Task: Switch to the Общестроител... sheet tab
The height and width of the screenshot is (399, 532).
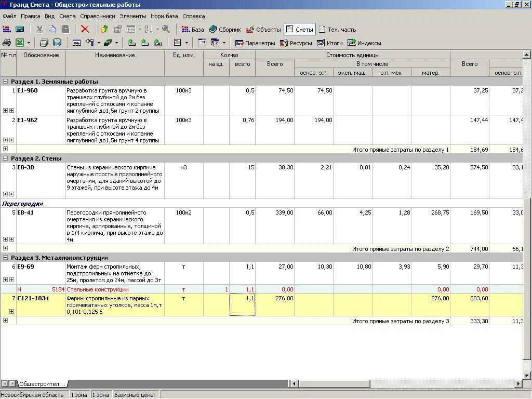Action: [x=42, y=384]
